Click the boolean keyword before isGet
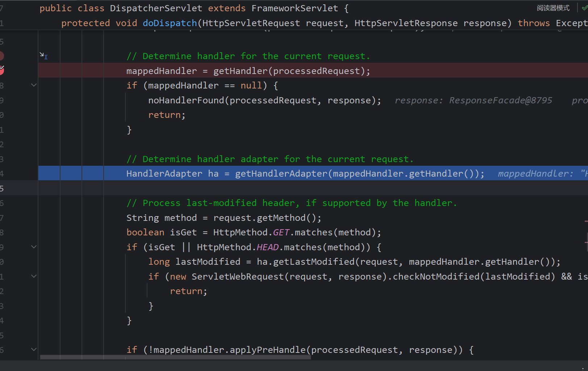The image size is (588, 371). click(x=145, y=232)
